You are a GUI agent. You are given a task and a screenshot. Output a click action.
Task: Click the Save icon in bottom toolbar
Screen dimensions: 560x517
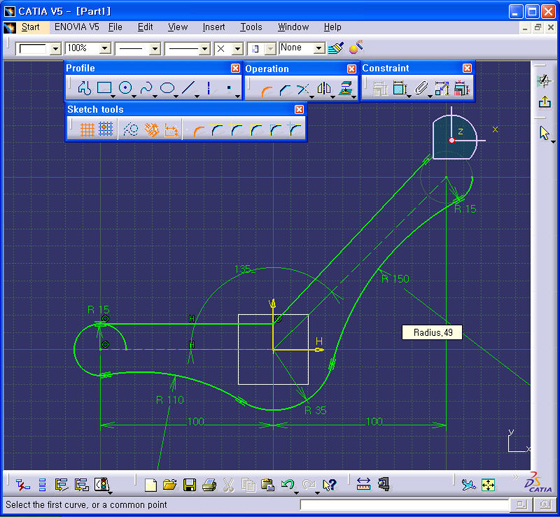coord(189,485)
